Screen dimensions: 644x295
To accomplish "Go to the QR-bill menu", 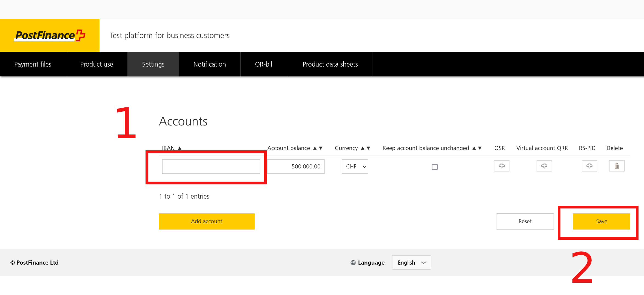I will (x=264, y=64).
